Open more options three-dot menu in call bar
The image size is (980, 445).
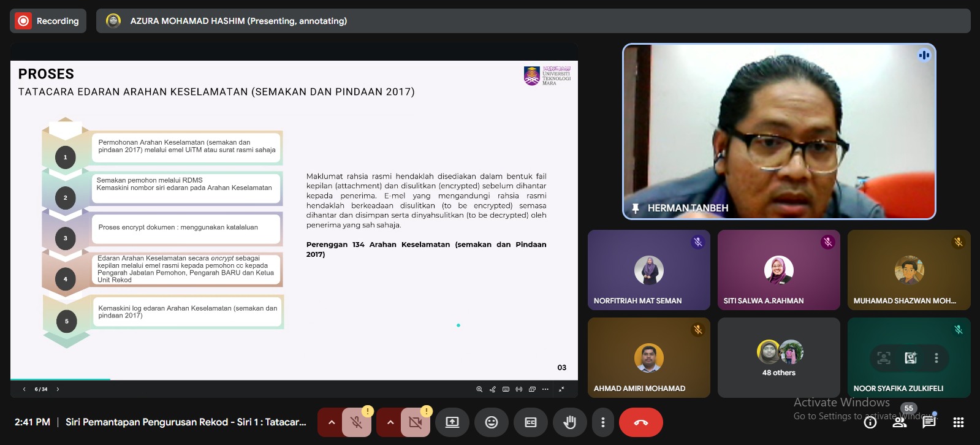603,422
